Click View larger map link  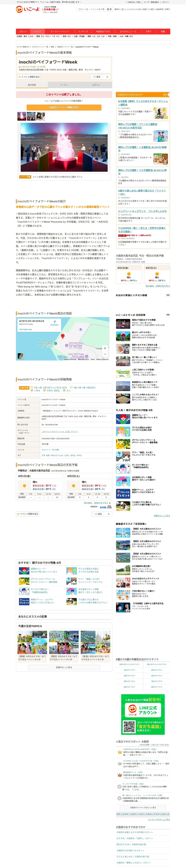25,329
